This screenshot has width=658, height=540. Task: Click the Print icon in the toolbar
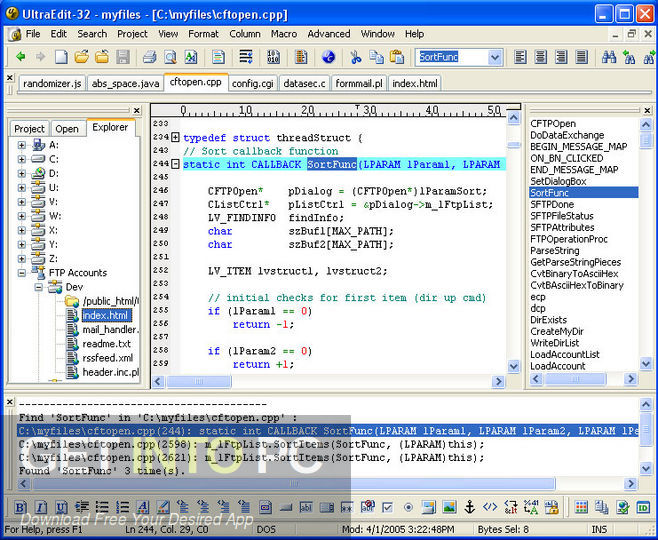149,57
